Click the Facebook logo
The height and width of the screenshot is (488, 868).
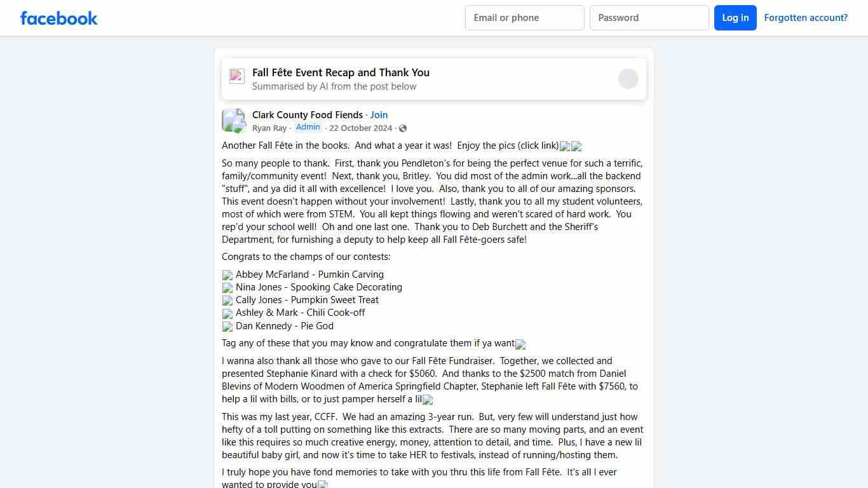[59, 18]
